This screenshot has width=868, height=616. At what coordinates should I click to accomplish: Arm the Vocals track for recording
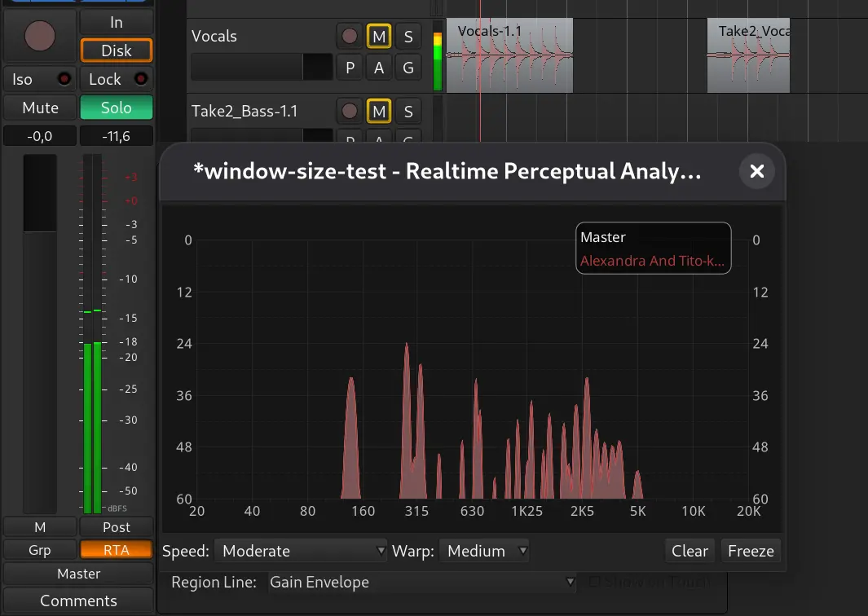[350, 37]
